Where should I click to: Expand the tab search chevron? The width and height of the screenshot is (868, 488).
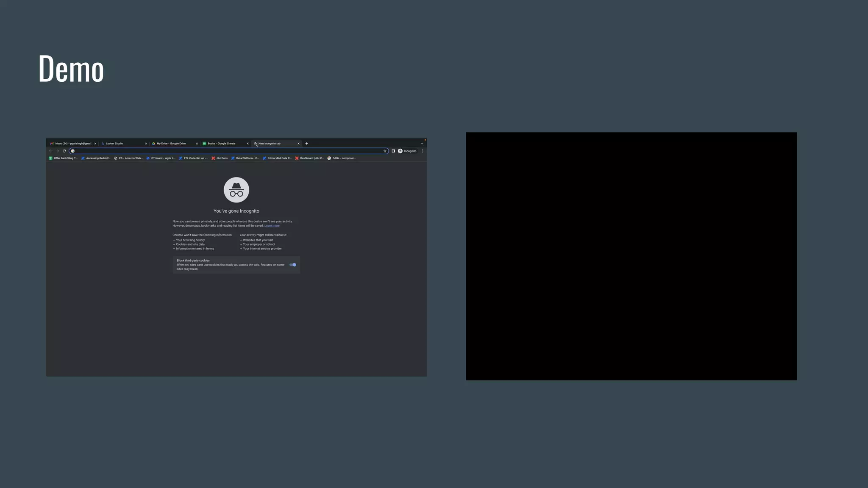coord(422,144)
